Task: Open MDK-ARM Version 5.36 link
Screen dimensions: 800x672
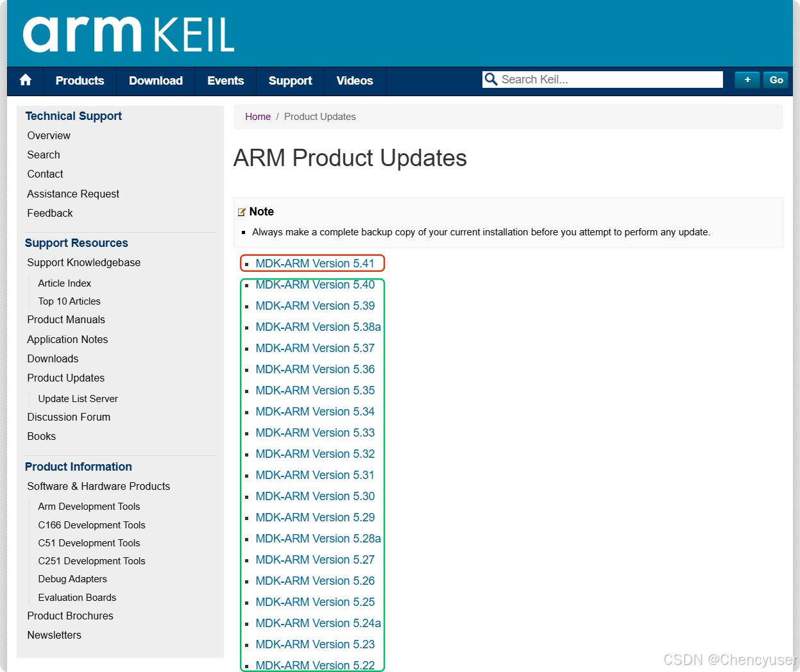Action: pos(315,369)
